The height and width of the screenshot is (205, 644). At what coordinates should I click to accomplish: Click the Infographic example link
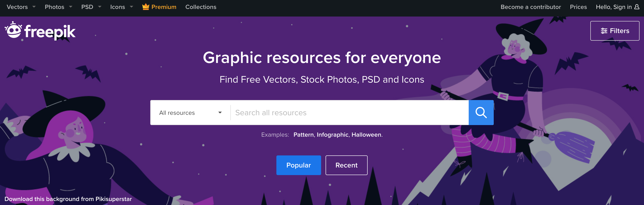(333, 135)
